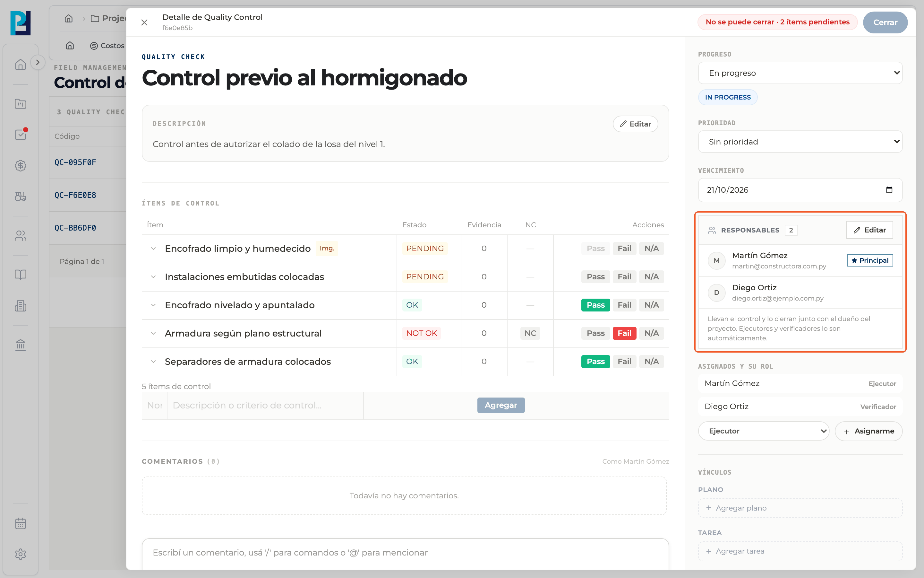Mark Encofrado limpio y humedecido as Fail
This screenshot has height=578, width=924.
tap(624, 249)
